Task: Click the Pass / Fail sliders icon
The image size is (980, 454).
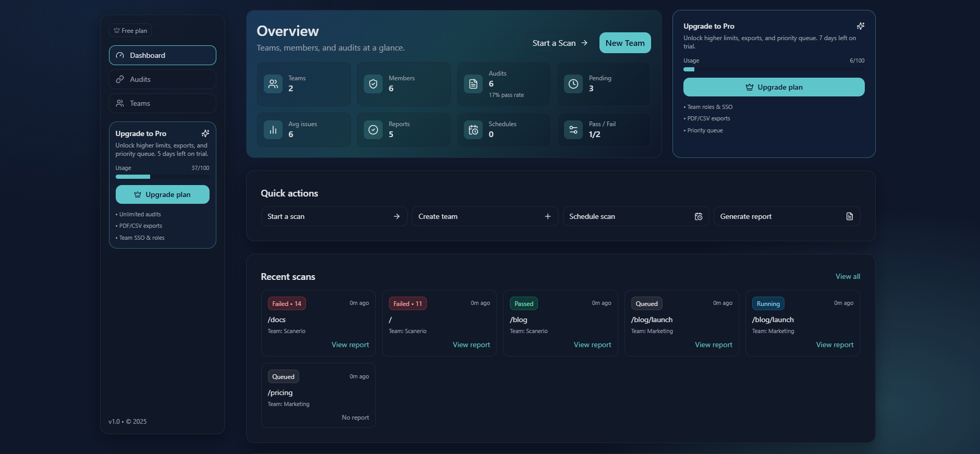Action: pos(573,130)
